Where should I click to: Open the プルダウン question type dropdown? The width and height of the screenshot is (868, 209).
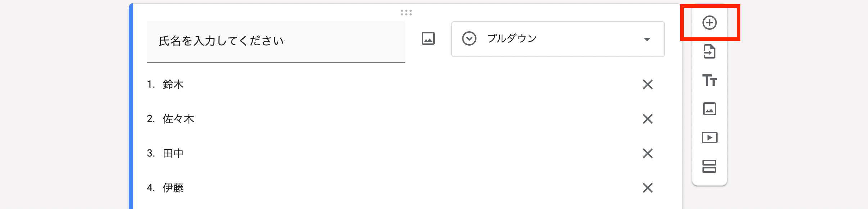557,39
